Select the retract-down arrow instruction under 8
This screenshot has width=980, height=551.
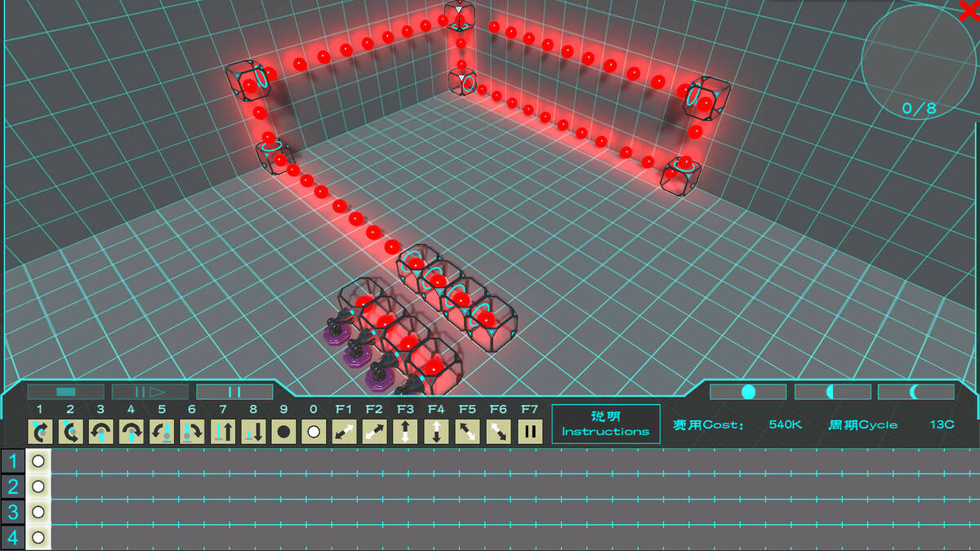tap(253, 431)
